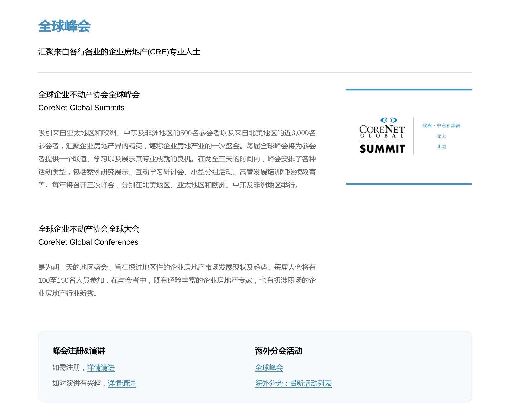This screenshot has width=519, height=420.
Task: Click the 全球峰会 page title
Action: coord(65,26)
